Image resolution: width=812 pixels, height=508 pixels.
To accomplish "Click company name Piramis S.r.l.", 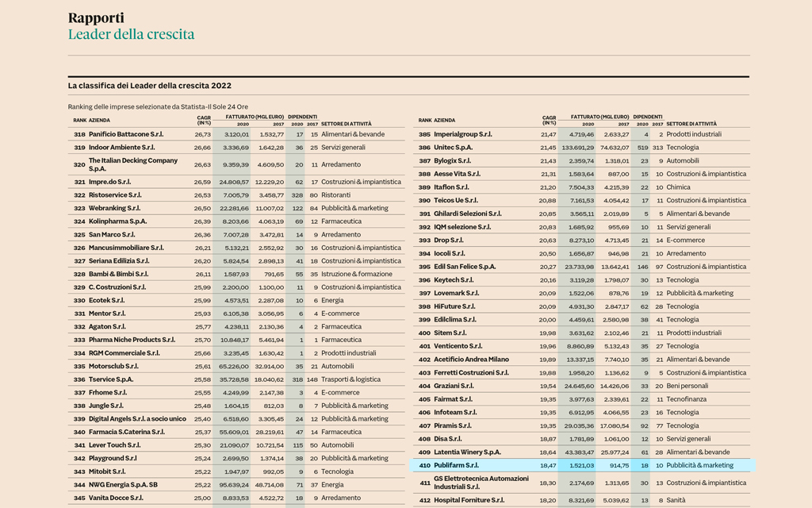I will [453, 425].
